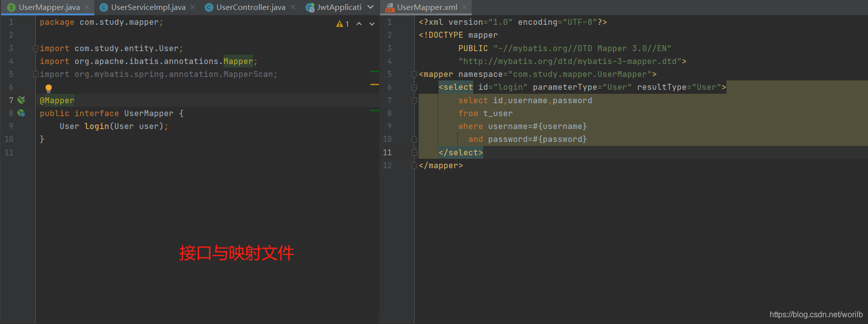
Task: Collapse the import block fold marker
Action: coord(35,48)
